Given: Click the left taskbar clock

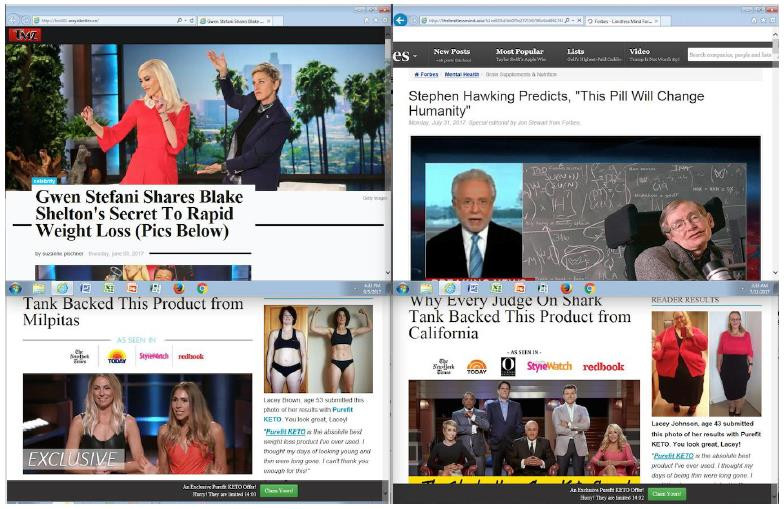Looking at the screenshot, I should click(x=372, y=288).
